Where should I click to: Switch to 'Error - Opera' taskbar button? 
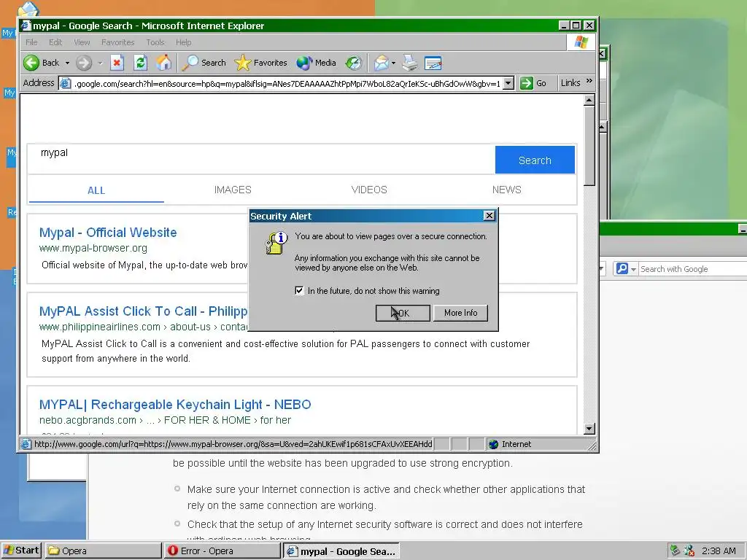tap(222, 551)
